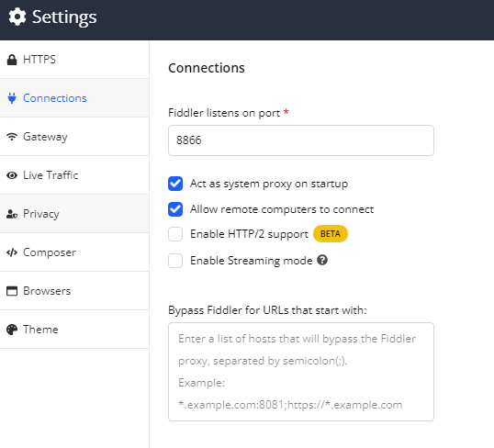Uncheck Act as system proxy on startup

point(175,184)
